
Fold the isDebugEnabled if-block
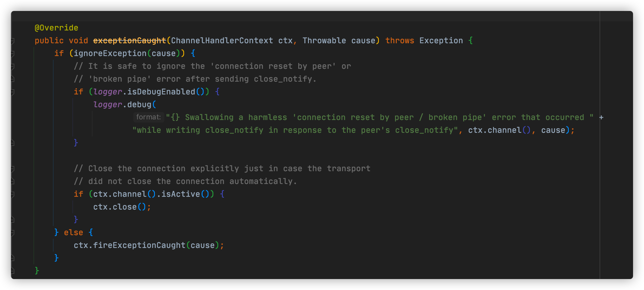(12, 92)
